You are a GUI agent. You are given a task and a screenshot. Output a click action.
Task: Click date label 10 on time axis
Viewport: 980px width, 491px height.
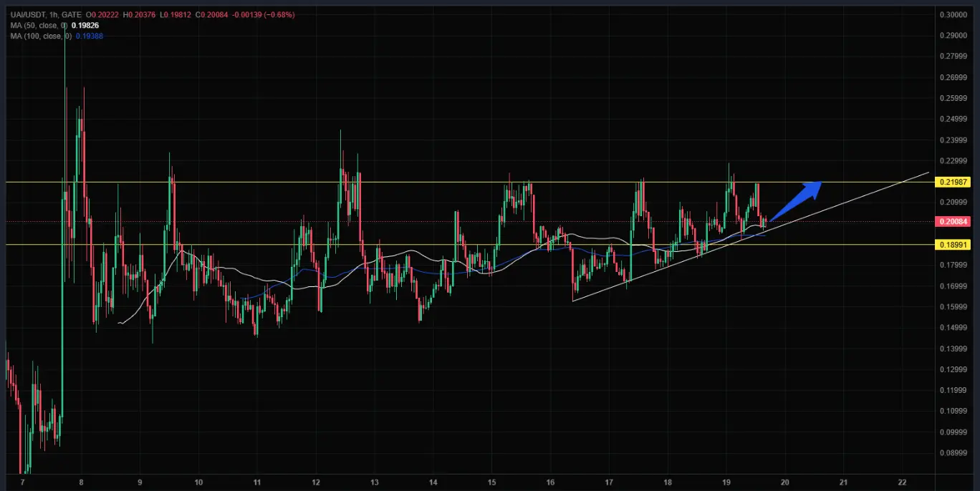point(198,482)
